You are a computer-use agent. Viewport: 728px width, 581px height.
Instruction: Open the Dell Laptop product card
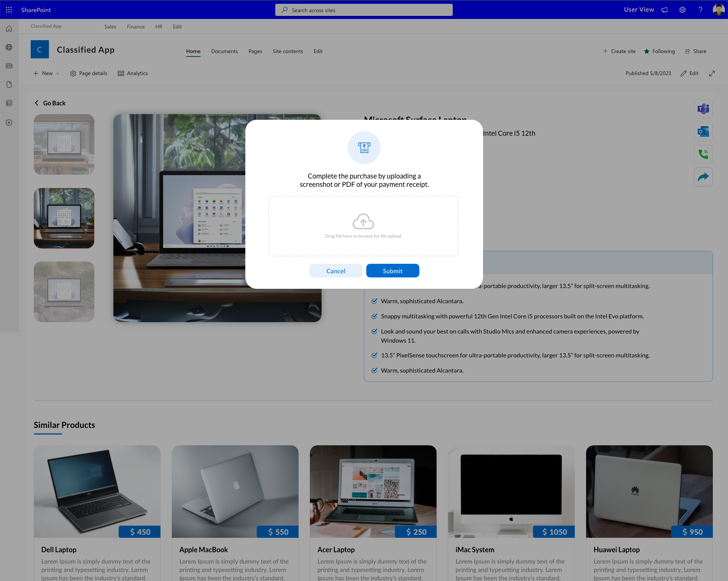[97, 513]
